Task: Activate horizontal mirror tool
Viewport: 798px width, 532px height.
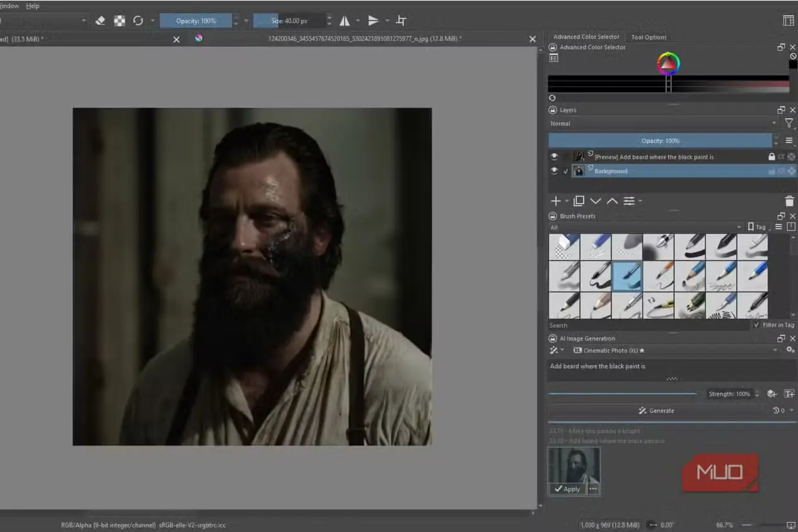Action: (345, 21)
